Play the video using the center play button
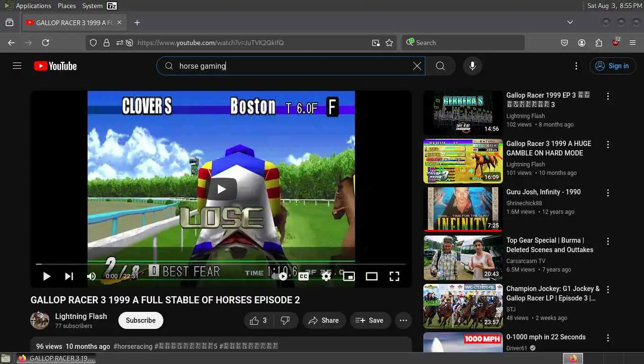644x364 pixels. point(221,189)
